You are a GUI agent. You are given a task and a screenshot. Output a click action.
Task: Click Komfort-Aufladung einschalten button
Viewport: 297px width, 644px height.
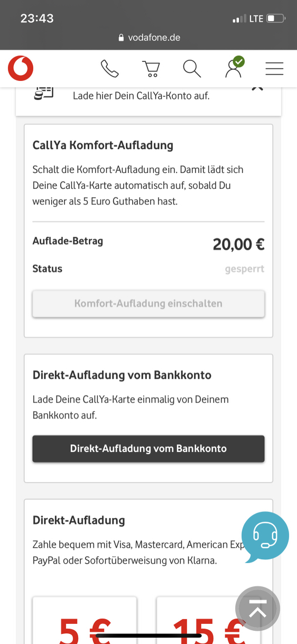point(148,304)
